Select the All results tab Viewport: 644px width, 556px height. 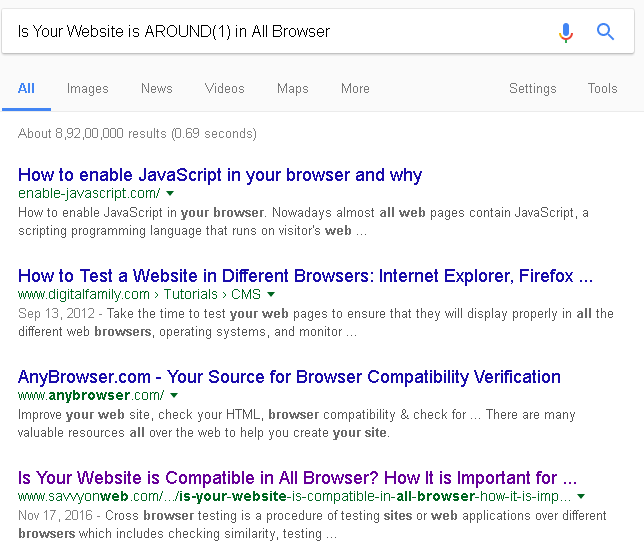tap(26, 88)
